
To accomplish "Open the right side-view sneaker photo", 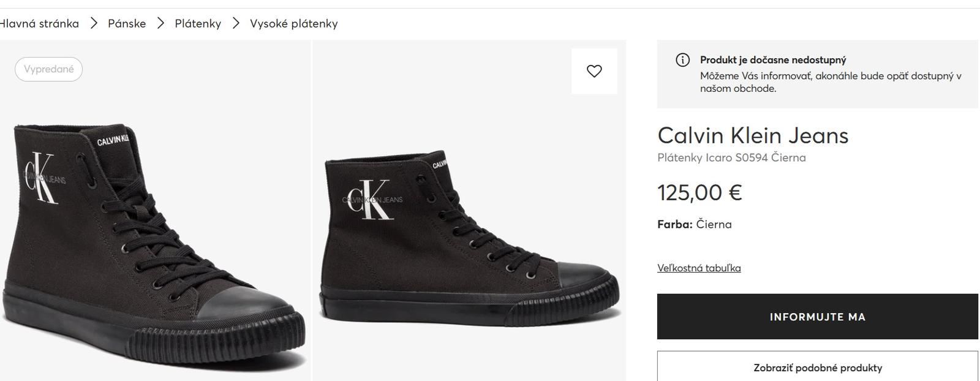I will click(x=469, y=239).
